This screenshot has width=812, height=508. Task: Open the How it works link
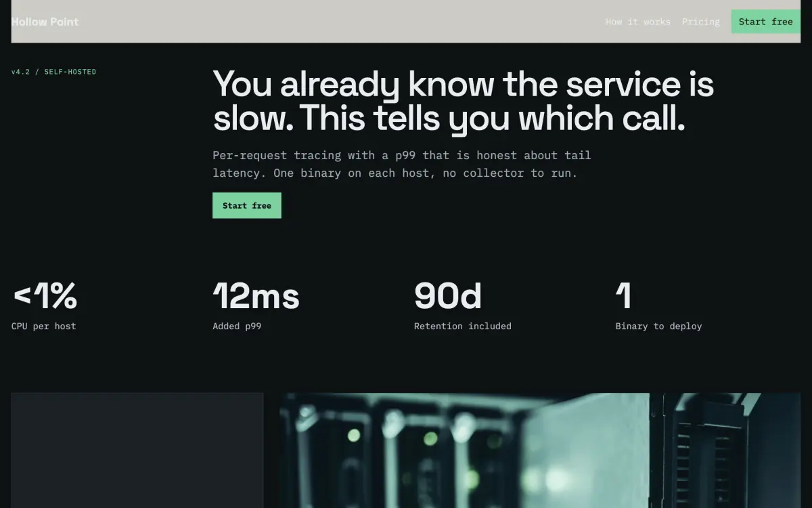(x=638, y=22)
